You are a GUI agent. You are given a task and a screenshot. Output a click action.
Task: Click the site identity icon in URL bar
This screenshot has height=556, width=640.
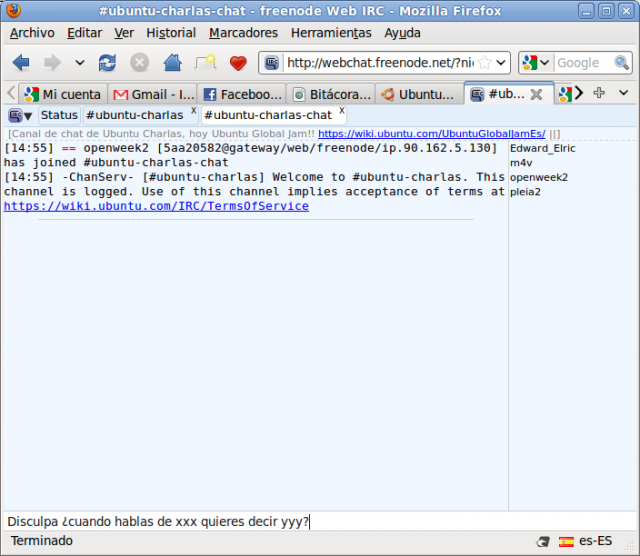pos(271,63)
